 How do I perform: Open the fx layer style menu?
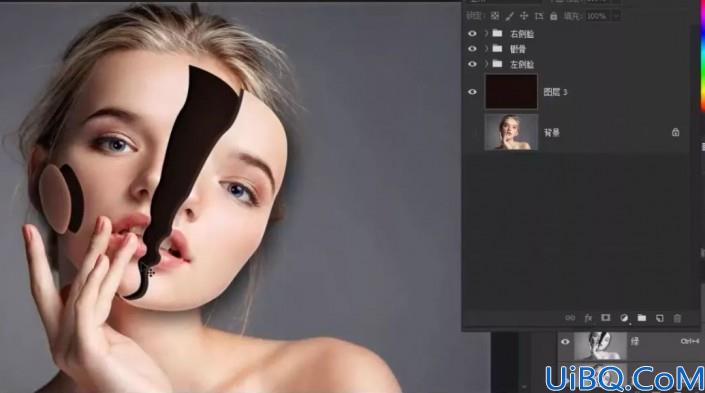[x=588, y=318]
